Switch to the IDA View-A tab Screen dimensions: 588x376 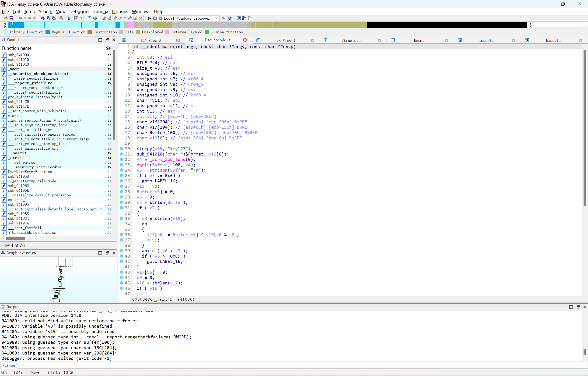[x=151, y=40]
